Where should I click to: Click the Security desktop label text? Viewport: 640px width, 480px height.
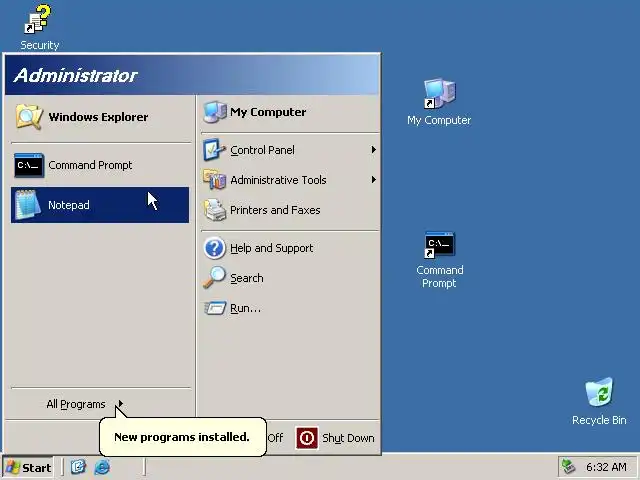click(40, 45)
